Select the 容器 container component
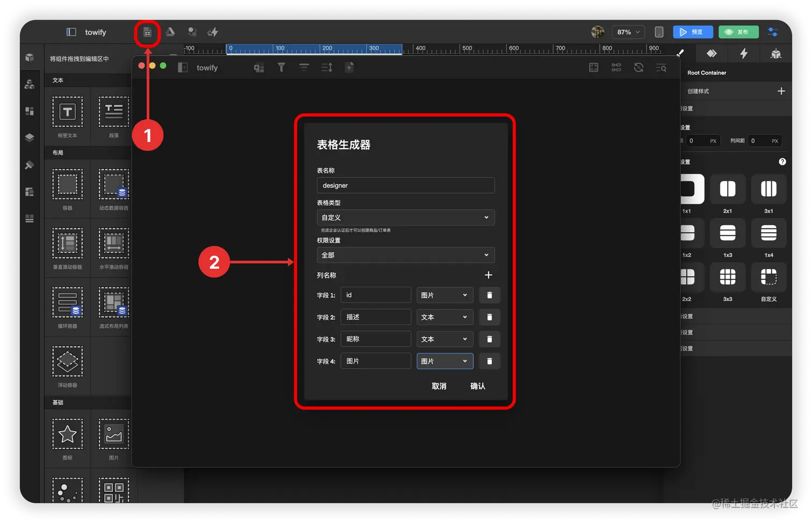 67,189
